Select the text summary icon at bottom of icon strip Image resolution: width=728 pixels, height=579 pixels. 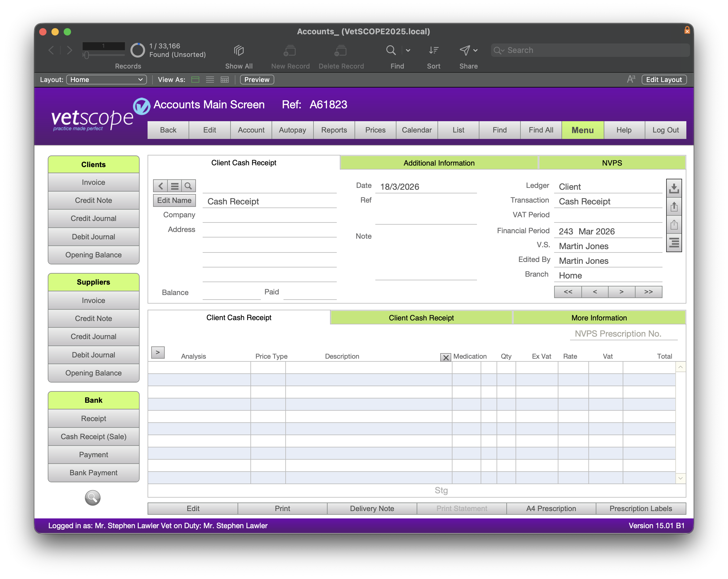674,242
